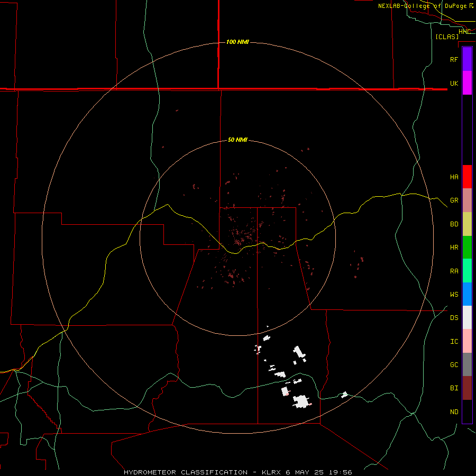Click the DS legend label
Viewport: 476px width, 476px height.
click(454, 317)
